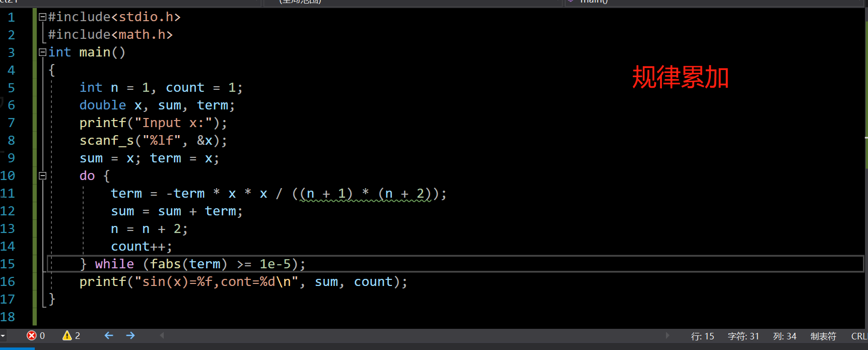Viewport: 868px width, 350px height.
Task: Click on #include<stdio.h> text
Action: click(114, 17)
